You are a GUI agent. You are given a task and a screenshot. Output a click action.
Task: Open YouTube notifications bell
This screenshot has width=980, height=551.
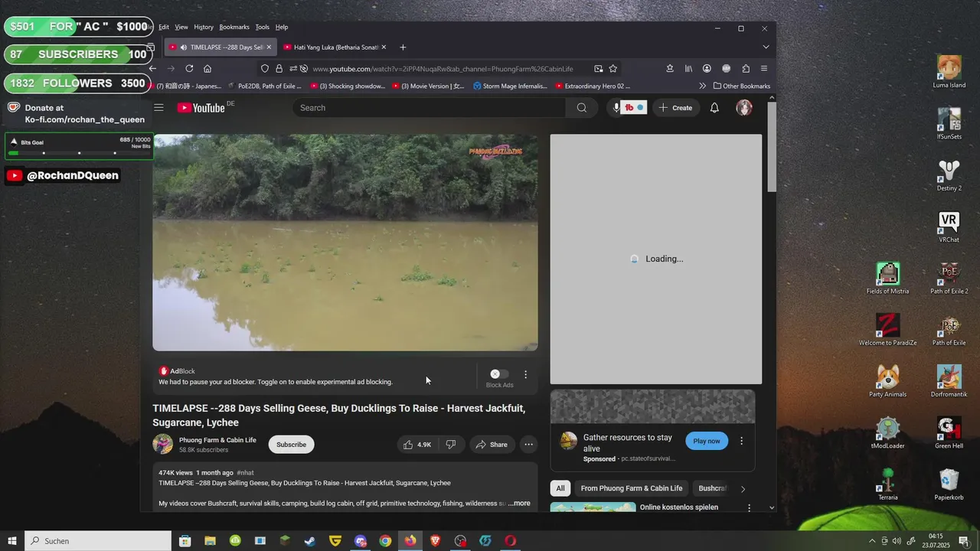pos(714,108)
